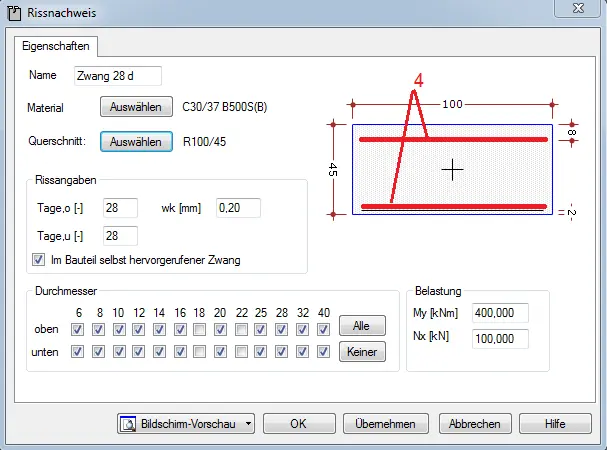Click the wk [mm] input field
The height and width of the screenshot is (450, 607).
tap(238, 208)
